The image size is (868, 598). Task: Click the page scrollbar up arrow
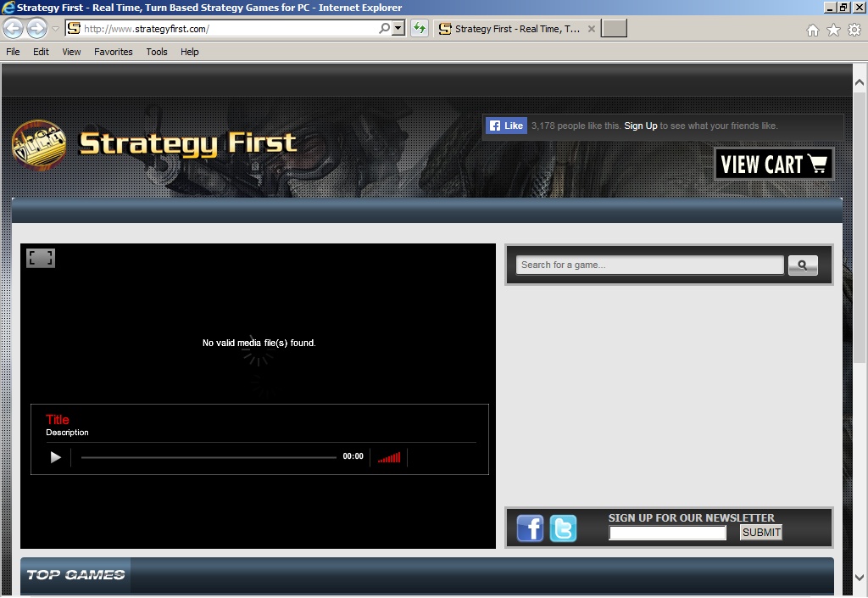click(x=860, y=82)
